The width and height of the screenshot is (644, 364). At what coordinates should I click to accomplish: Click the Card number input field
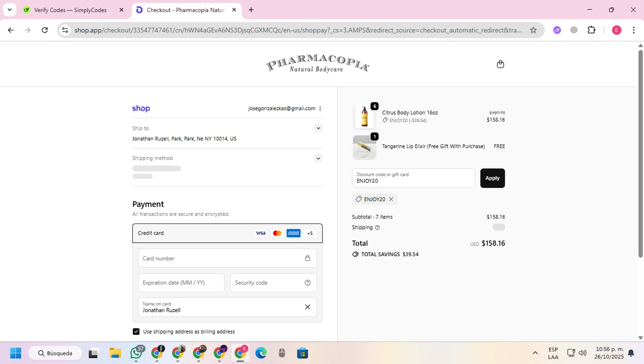coord(227,258)
